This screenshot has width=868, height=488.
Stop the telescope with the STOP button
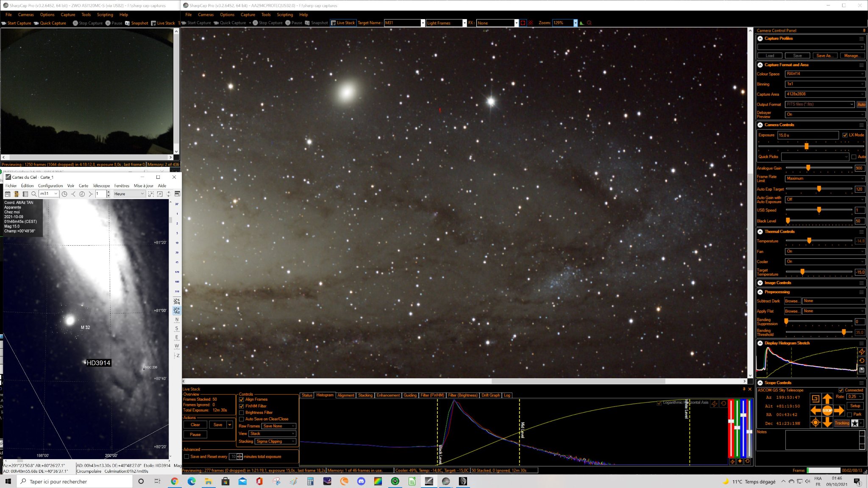[x=827, y=410]
